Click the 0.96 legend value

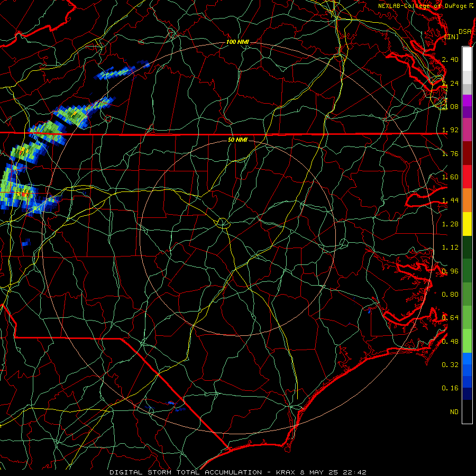pos(450,271)
